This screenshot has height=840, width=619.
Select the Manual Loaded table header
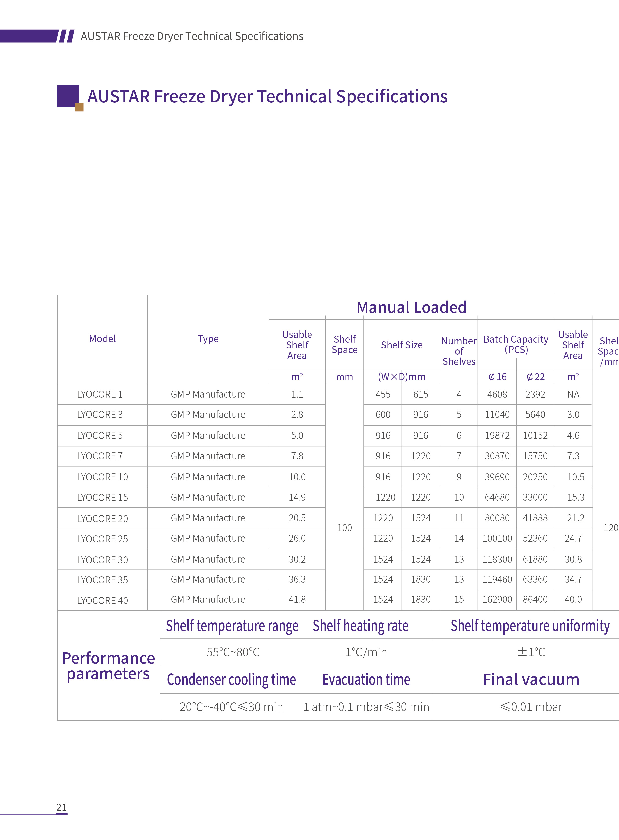[411, 307]
